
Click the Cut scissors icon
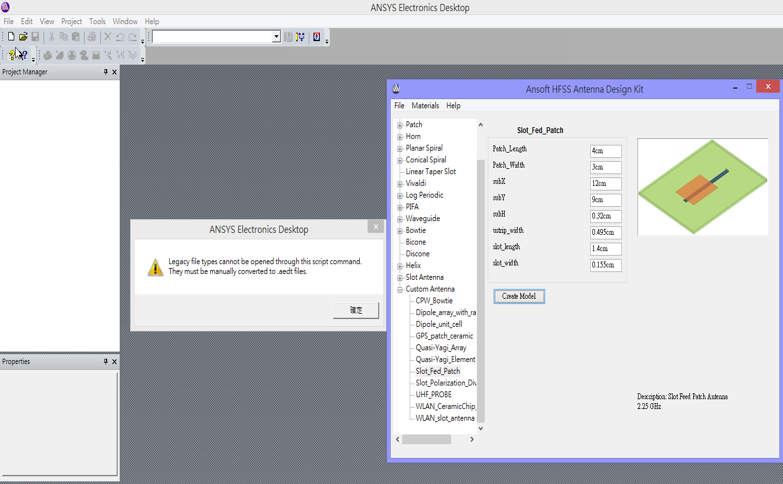51,36
